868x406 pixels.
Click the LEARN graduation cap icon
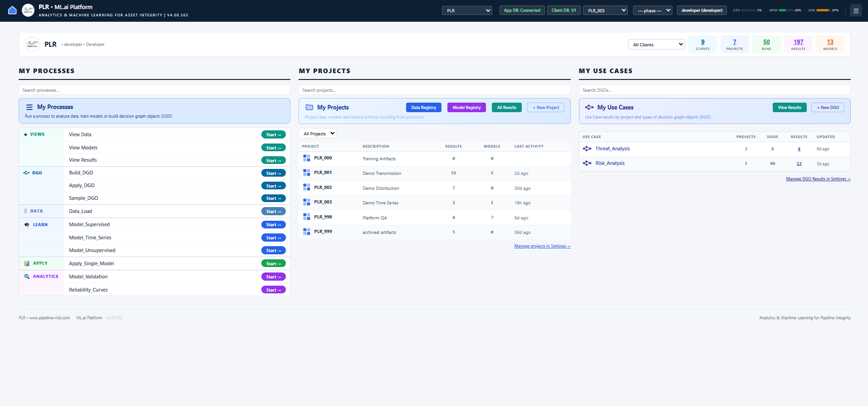[27, 225]
